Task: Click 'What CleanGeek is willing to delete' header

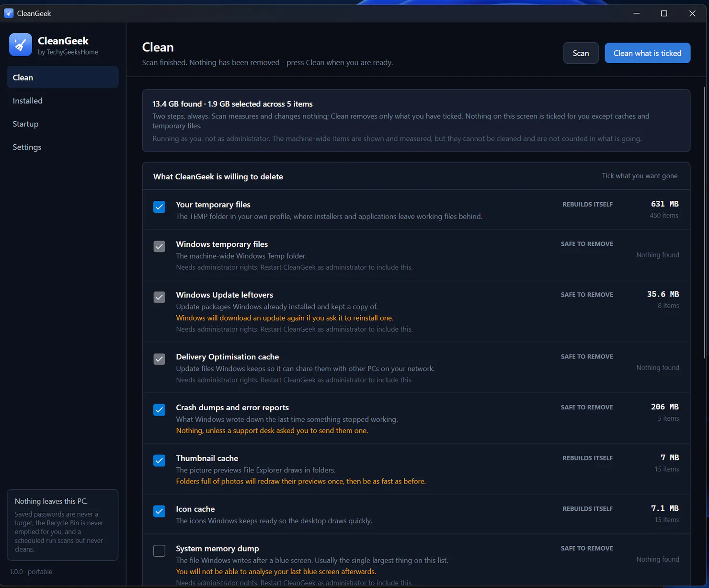Action: 218,176
